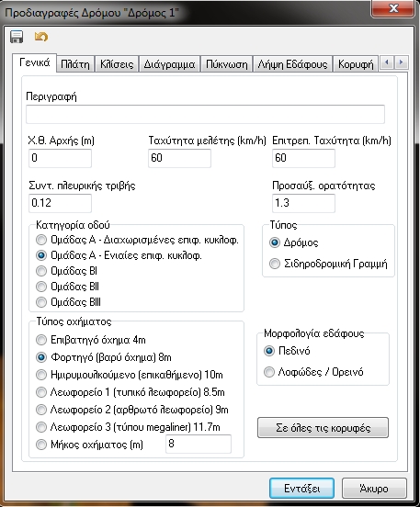The width and height of the screenshot is (420, 507).
Task: Confirm with the Εντάξει button
Action: (301, 489)
